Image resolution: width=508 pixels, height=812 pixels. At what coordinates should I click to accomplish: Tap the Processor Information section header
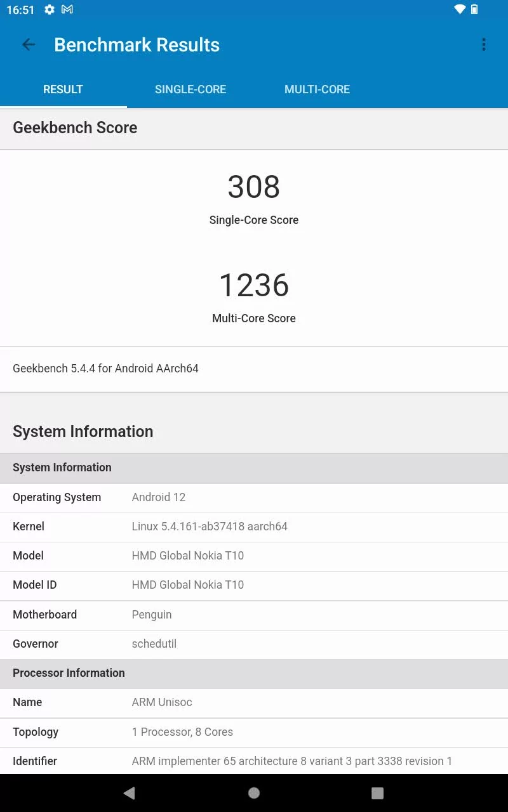click(x=254, y=674)
